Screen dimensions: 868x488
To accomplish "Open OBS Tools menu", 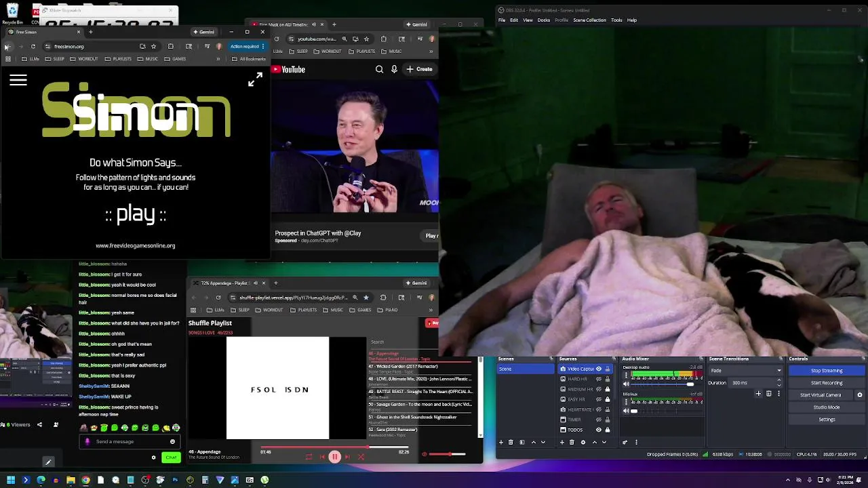I will tap(616, 20).
